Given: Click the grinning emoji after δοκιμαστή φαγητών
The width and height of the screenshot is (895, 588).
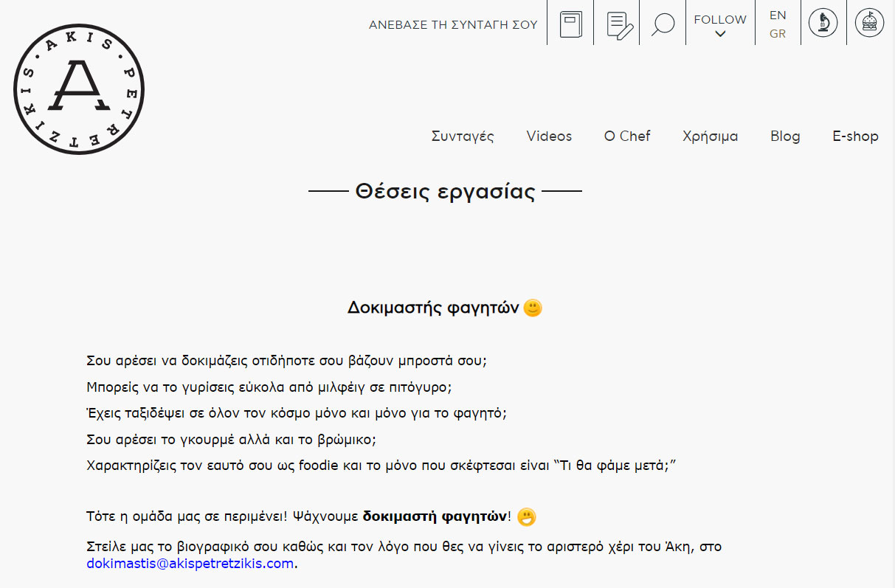Looking at the screenshot, I should coord(526,517).
